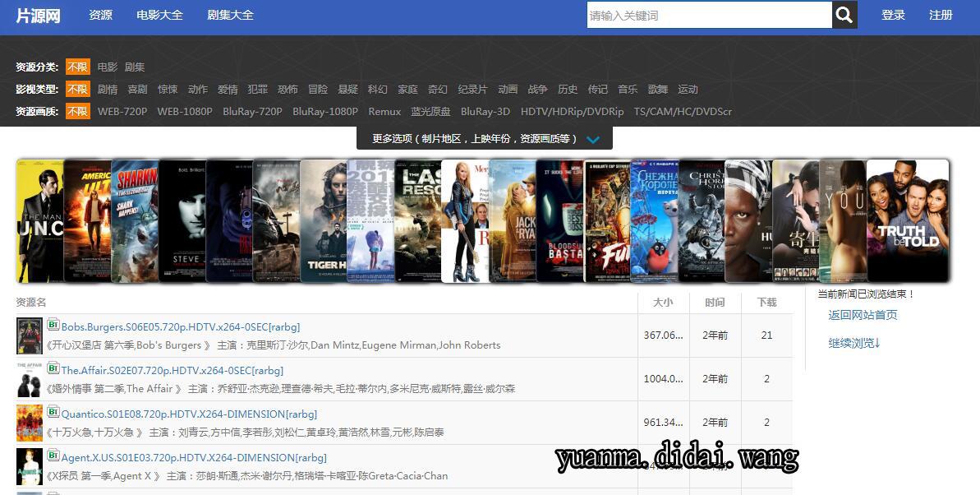This screenshot has width=980, height=495.
Task: Select 不限 in 资源分类 row
Action: point(77,67)
